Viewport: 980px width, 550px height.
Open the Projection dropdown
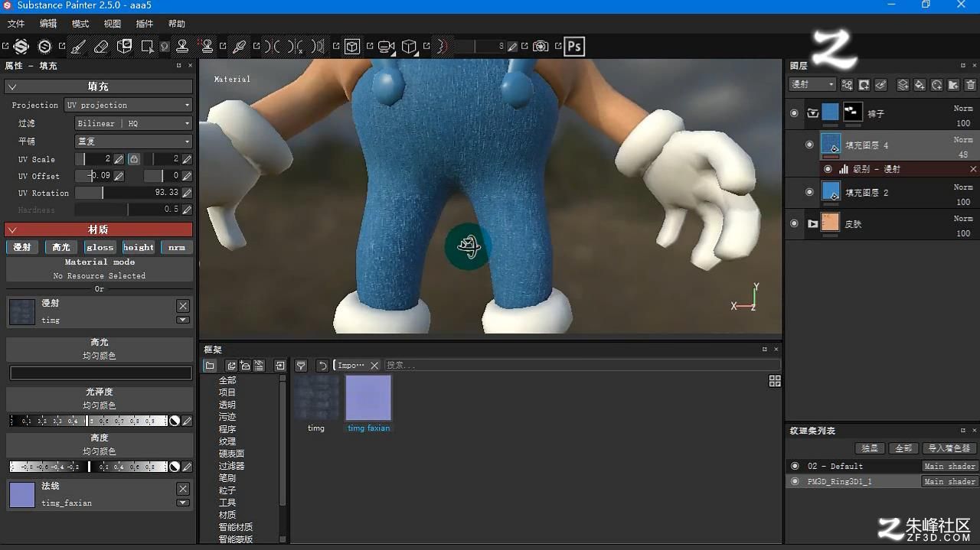pyautogui.click(x=129, y=105)
